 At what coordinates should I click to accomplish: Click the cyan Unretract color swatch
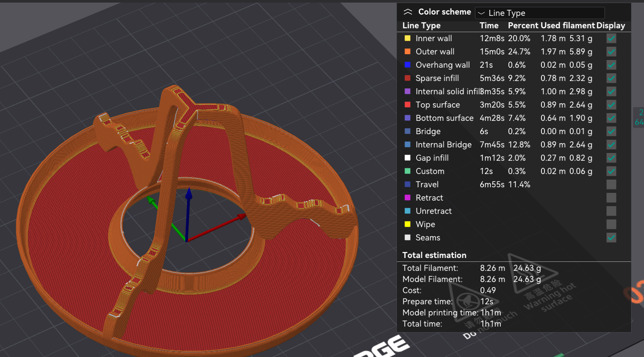pyautogui.click(x=408, y=211)
